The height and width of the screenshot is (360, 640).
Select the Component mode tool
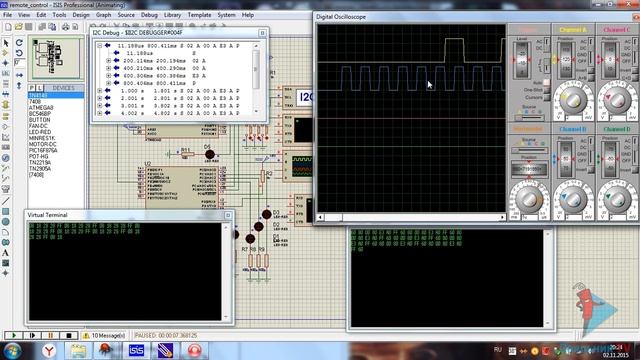click(x=6, y=53)
